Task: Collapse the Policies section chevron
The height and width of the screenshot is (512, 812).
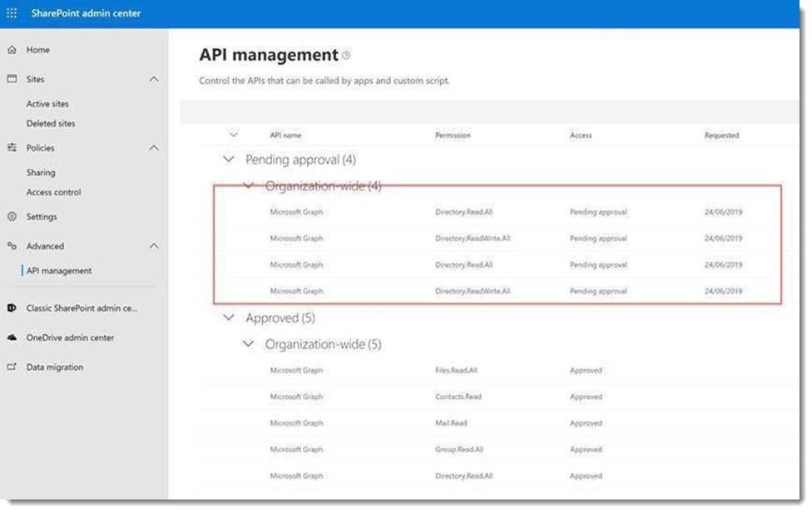Action: pyautogui.click(x=154, y=148)
